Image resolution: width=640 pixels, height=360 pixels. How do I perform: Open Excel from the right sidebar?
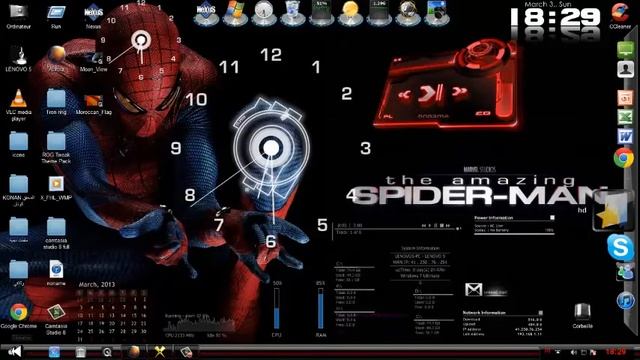[x=625, y=117]
